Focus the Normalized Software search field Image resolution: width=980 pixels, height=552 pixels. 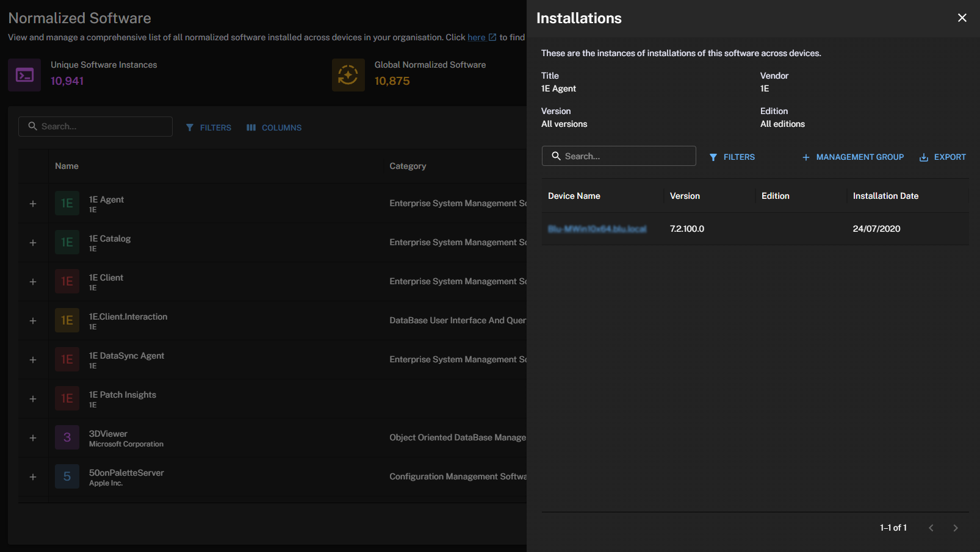[x=95, y=126]
